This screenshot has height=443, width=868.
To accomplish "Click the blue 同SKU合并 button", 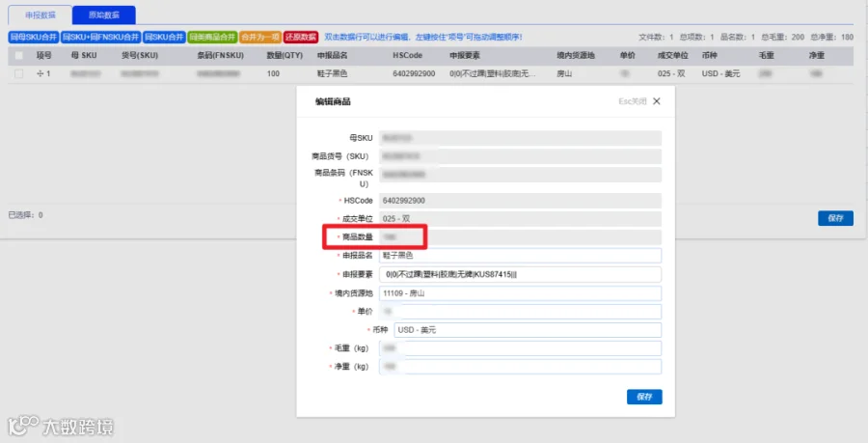I will pos(164,37).
